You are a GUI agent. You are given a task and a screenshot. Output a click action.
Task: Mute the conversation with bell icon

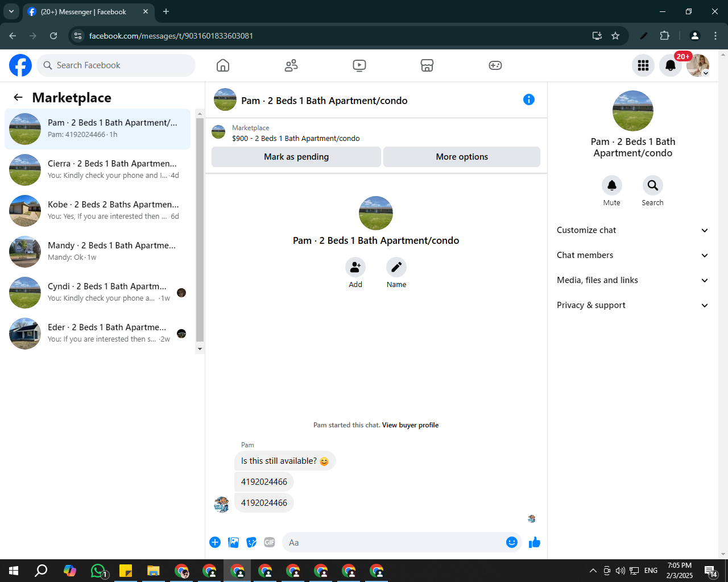pyautogui.click(x=612, y=185)
